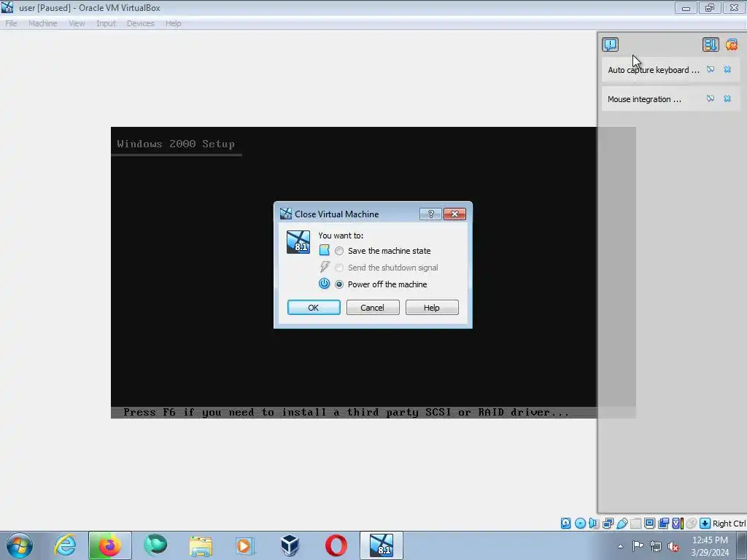Select Save the machine state option

[x=383, y=251]
